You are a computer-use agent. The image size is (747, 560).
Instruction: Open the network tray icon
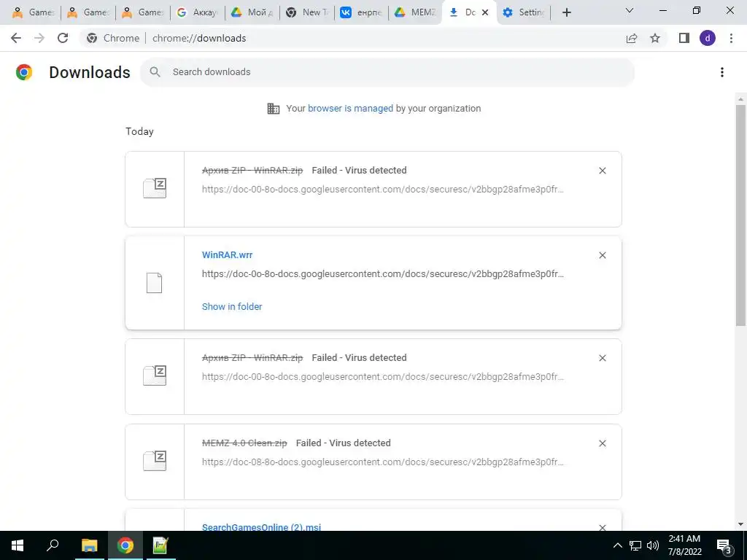click(635, 545)
